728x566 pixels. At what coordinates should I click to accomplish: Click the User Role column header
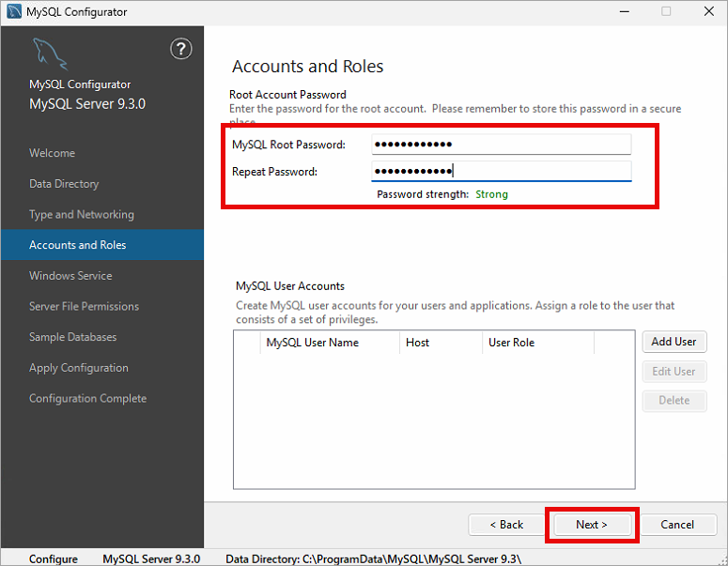click(538, 343)
